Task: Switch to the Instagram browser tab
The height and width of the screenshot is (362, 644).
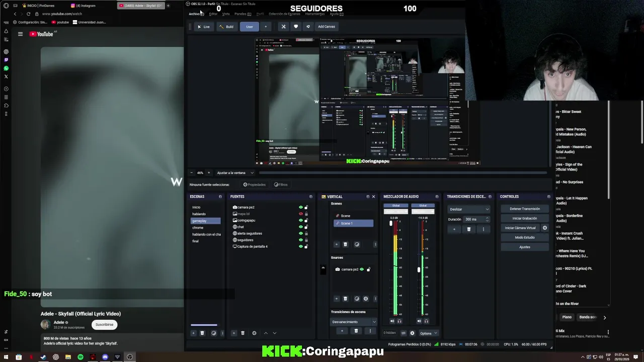Action: [x=86, y=6]
